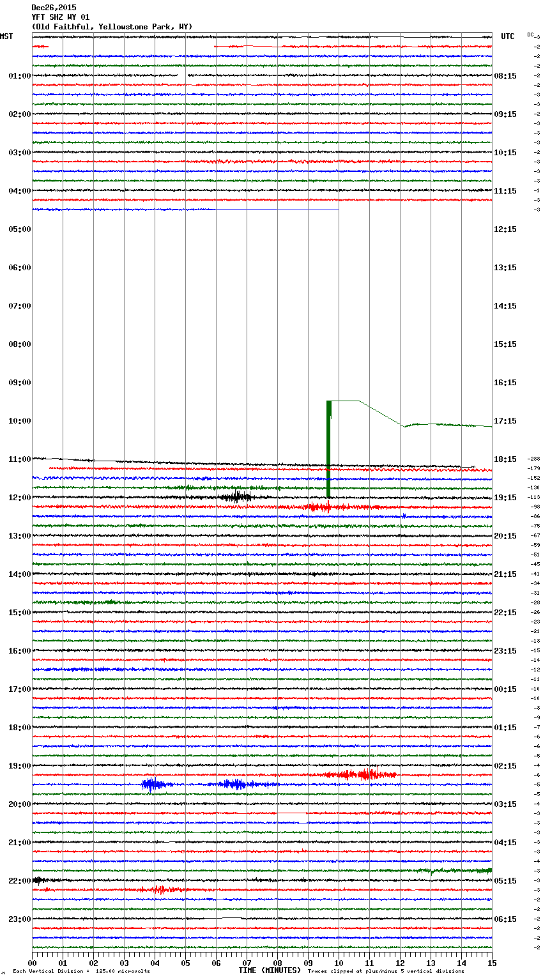Click the black seismic burst on the 12:00 trace
Screen dimensions: 543x980
pos(235,496)
